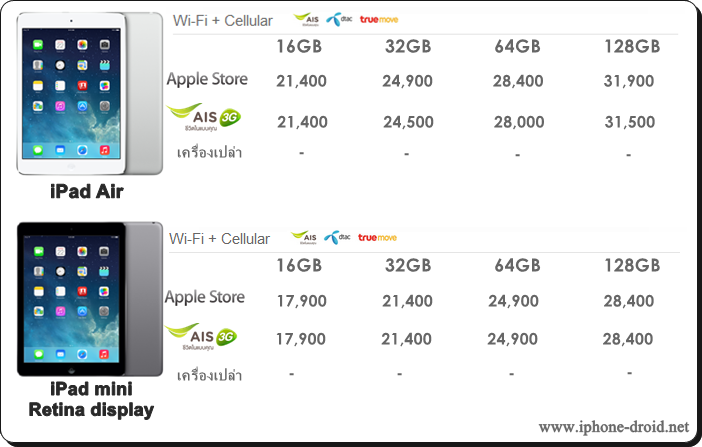Click the truemove logo in iPad mini header
Viewport: 702px width, 447px height.
coord(377,238)
